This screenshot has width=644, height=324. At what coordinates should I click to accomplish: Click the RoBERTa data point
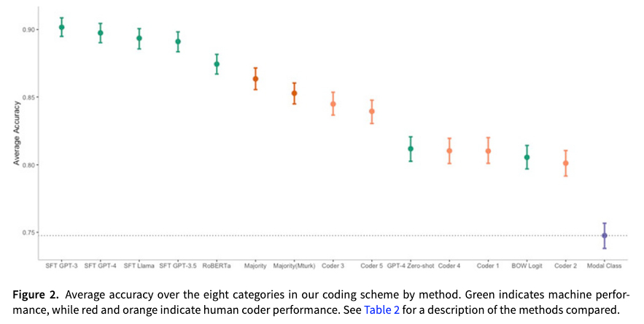tap(217, 64)
